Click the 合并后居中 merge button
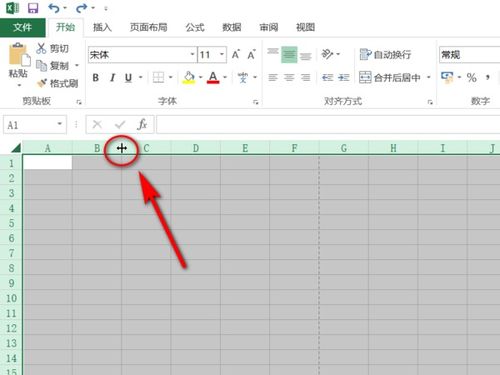Image resolution: width=500 pixels, height=375 pixels. pos(390,78)
